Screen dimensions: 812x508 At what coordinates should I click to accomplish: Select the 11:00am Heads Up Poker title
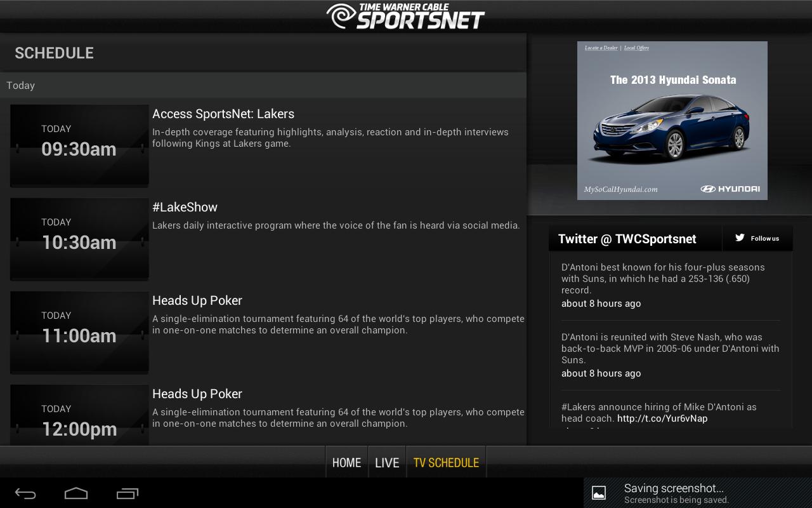(x=197, y=300)
